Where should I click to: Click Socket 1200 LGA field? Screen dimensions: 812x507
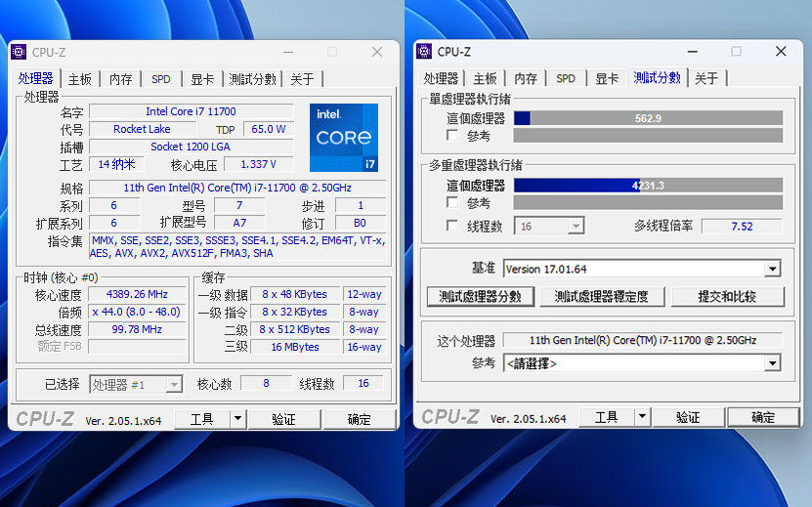point(192,147)
